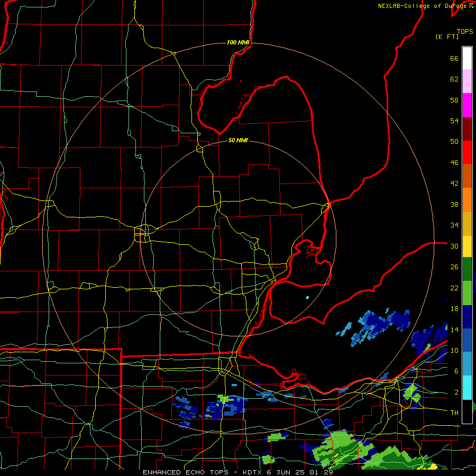Click the 'KDTX' radar site identifier
This screenshot has height=476, width=476.
click(252, 472)
